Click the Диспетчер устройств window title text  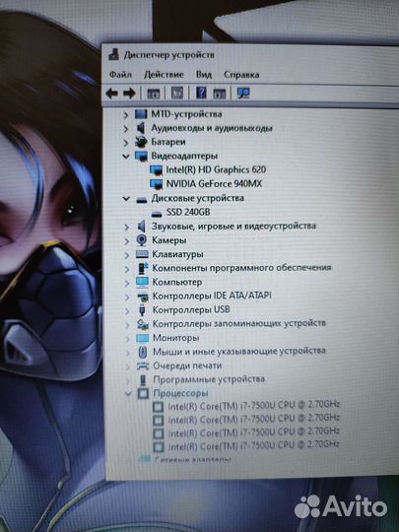click(169, 55)
